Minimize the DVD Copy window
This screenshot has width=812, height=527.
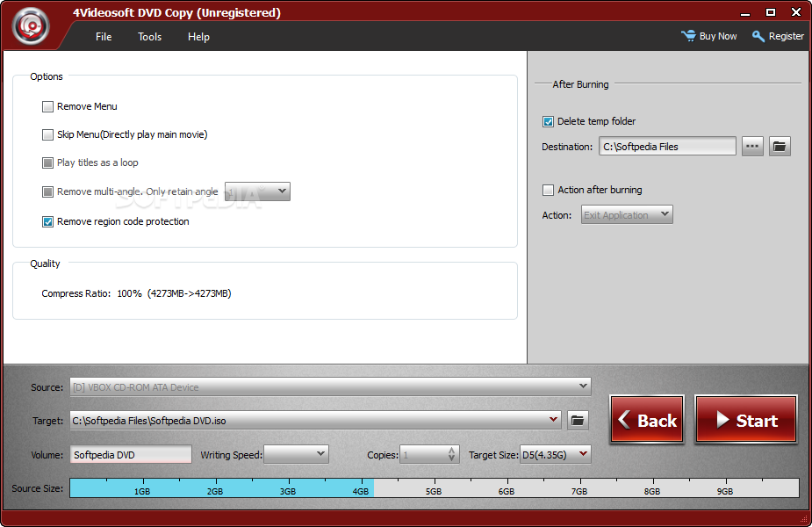pyautogui.click(x=745, y=13)
